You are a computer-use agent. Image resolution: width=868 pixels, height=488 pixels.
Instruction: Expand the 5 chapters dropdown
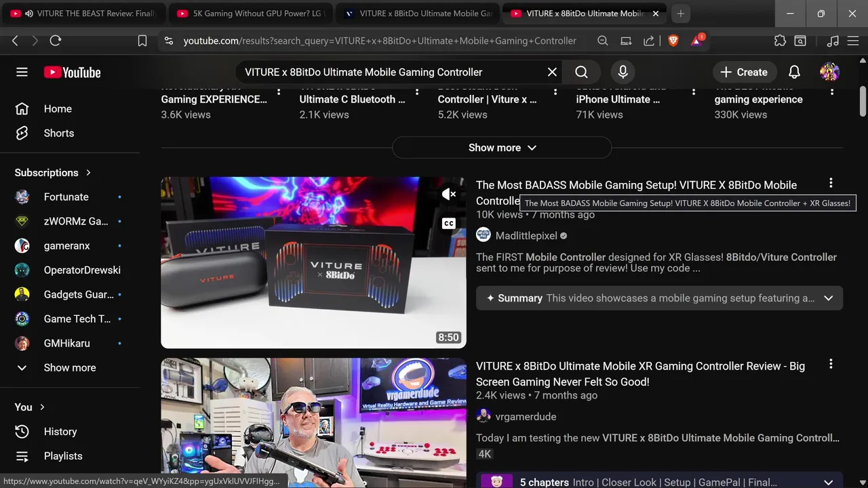point(828,483)
